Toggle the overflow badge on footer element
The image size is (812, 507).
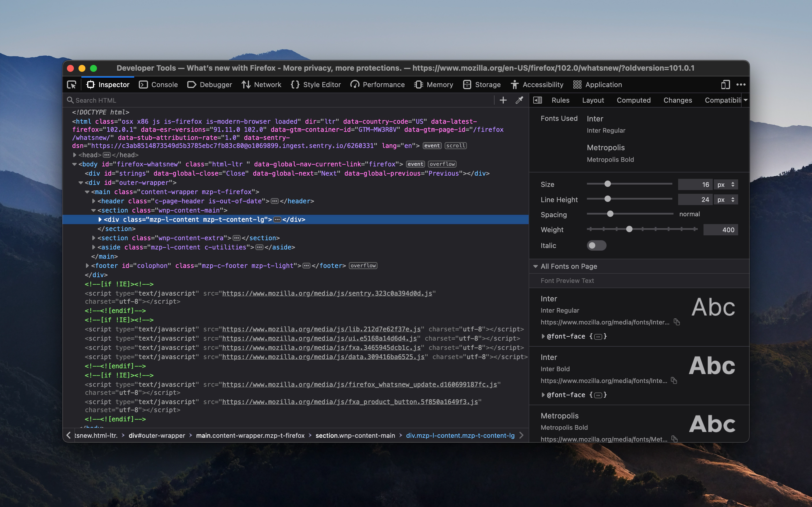coord(363,266)
